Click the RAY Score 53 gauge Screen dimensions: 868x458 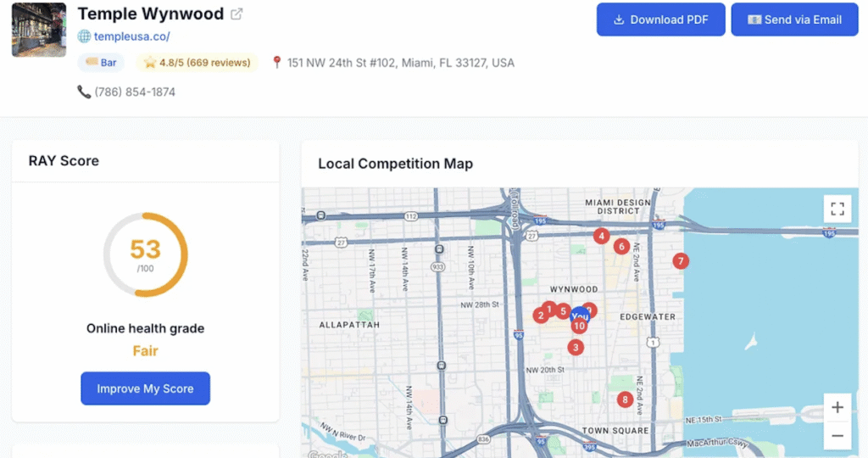coord(145,254)
